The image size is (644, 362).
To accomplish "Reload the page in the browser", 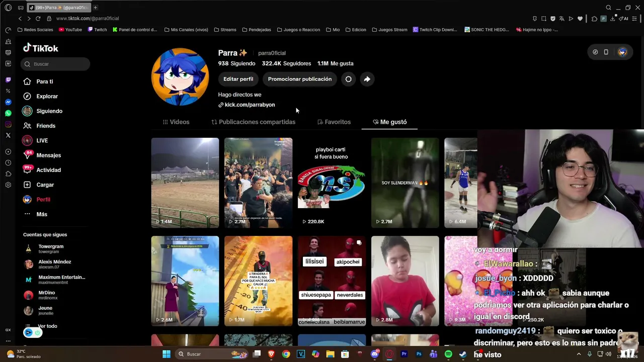I will pyautogui.click(x=38, y=19).
